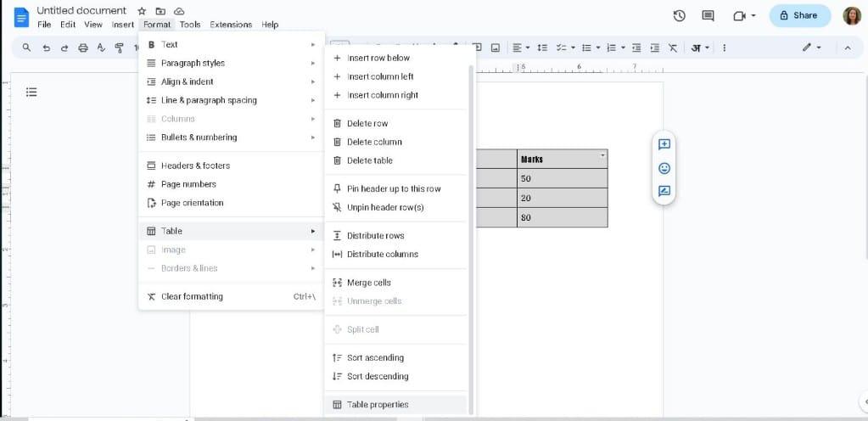Viewport: 868px width, 421px height.
Task: Expand Bullets & numbering submenu
Action: coord(232,138)
